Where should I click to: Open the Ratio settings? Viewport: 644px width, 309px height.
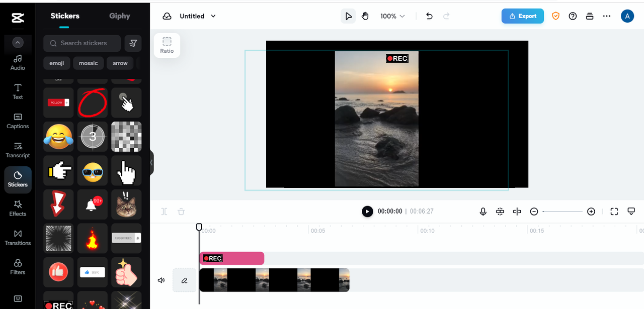click(167, 45)
